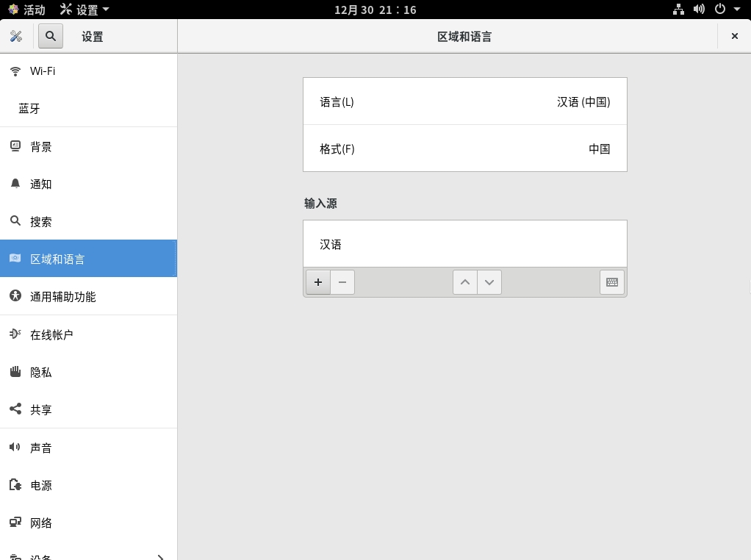Open 搜索 settings panel
Viewport: 751px width, 560px height.
click(89, 221)
